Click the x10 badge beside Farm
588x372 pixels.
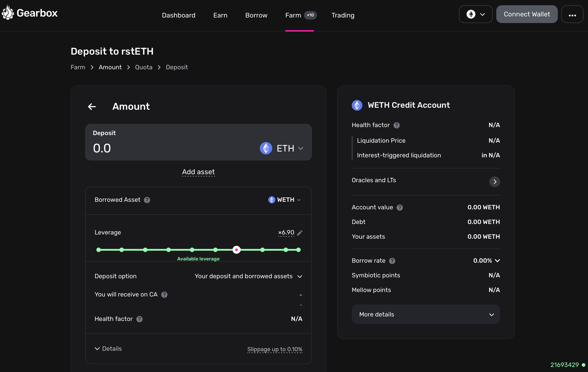click(310, 15)
